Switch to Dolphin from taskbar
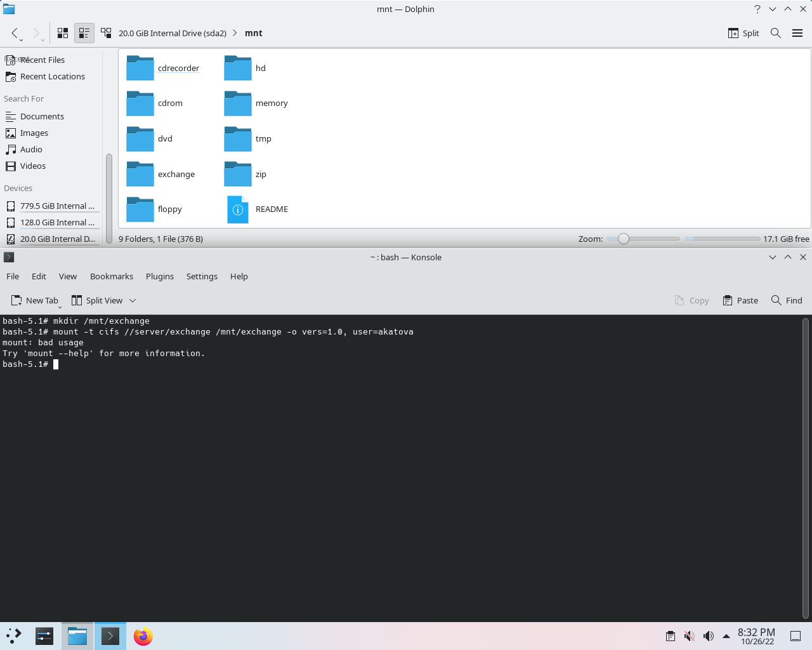Viewport: 812px width, 650px height. coord(77,636)
